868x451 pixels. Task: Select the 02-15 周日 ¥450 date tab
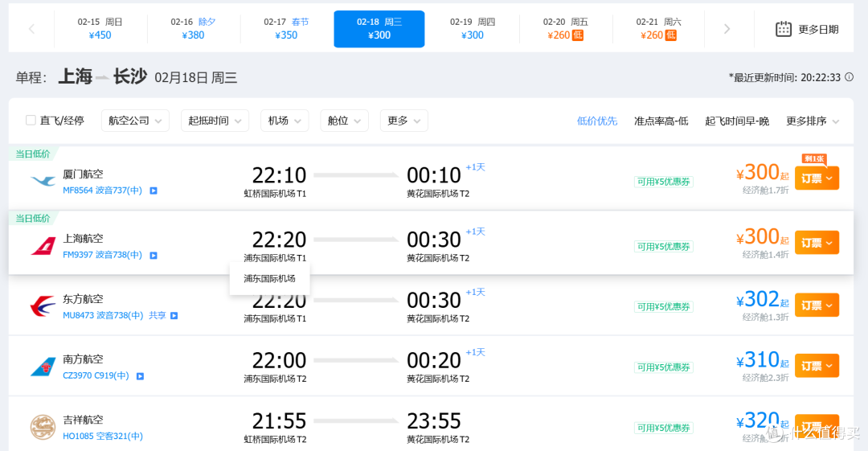100,29
